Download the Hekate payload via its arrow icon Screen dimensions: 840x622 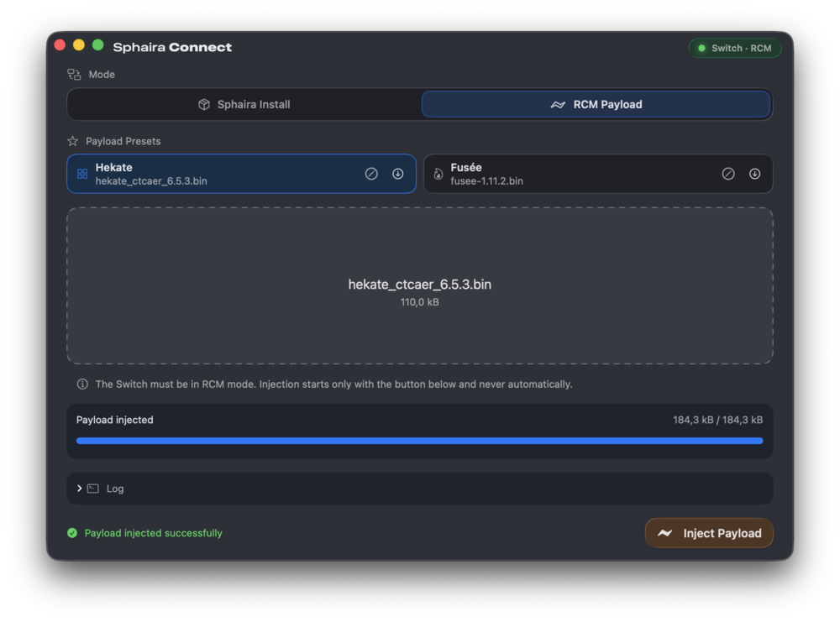coord(397,174)
